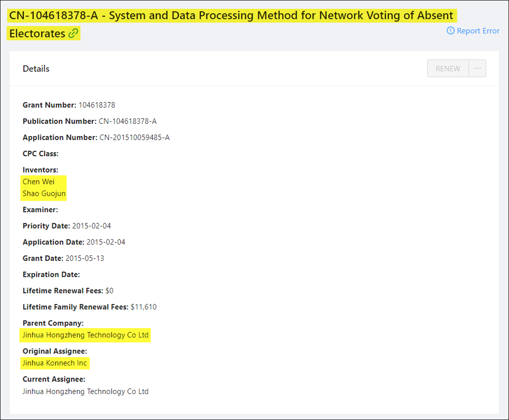Click the Report Error exclamation icon
509x420 pixels.
[450, 31]
